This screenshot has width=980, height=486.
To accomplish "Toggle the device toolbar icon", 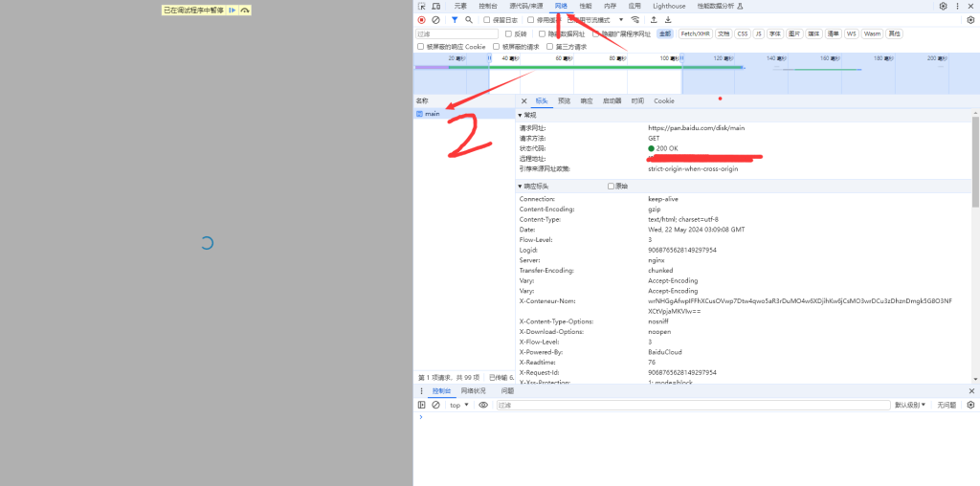I will 435,7.
